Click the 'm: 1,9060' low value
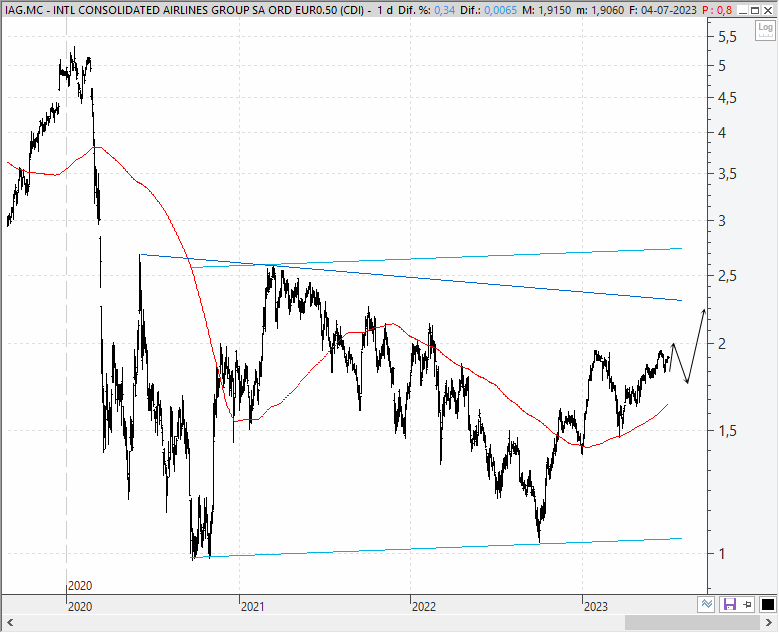Viewport: 779px width, 633px height. point(600,10)
